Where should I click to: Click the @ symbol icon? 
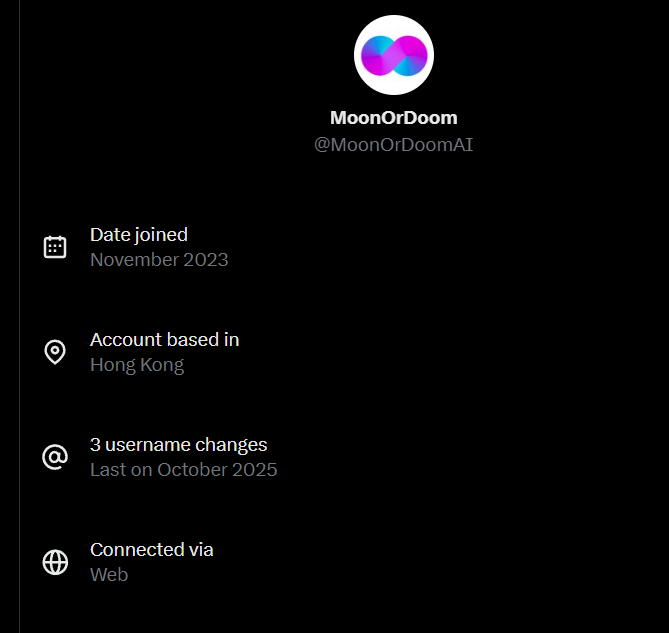55,457
